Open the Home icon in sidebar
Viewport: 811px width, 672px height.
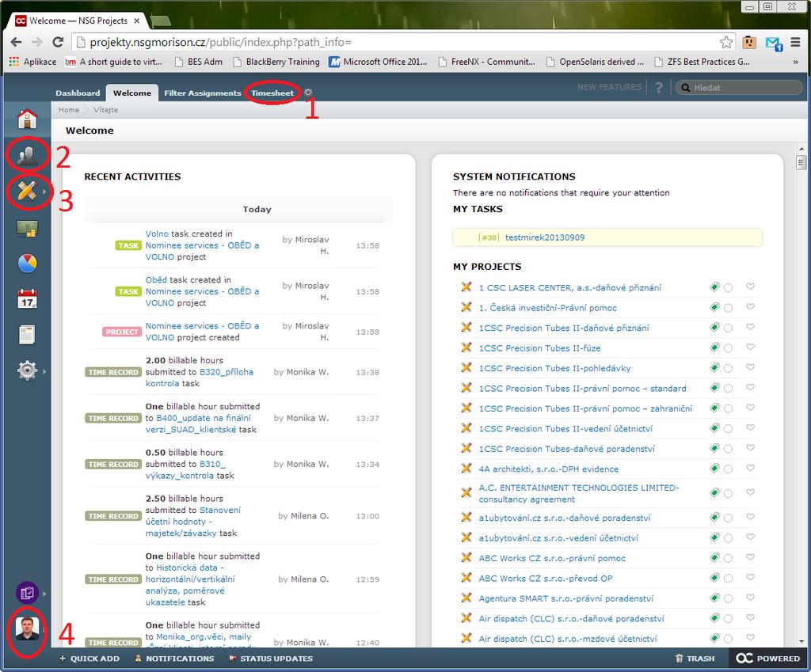pos(28,119)
